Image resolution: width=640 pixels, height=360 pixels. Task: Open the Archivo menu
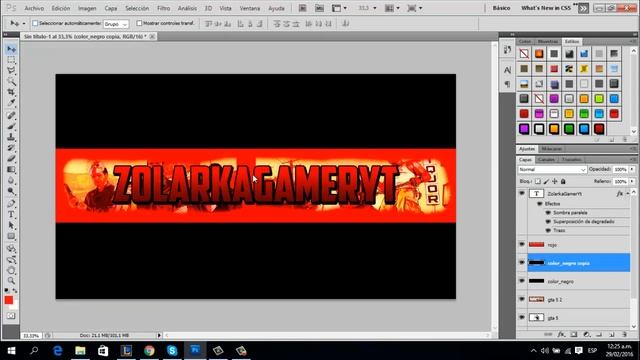(x=34, y=8)
